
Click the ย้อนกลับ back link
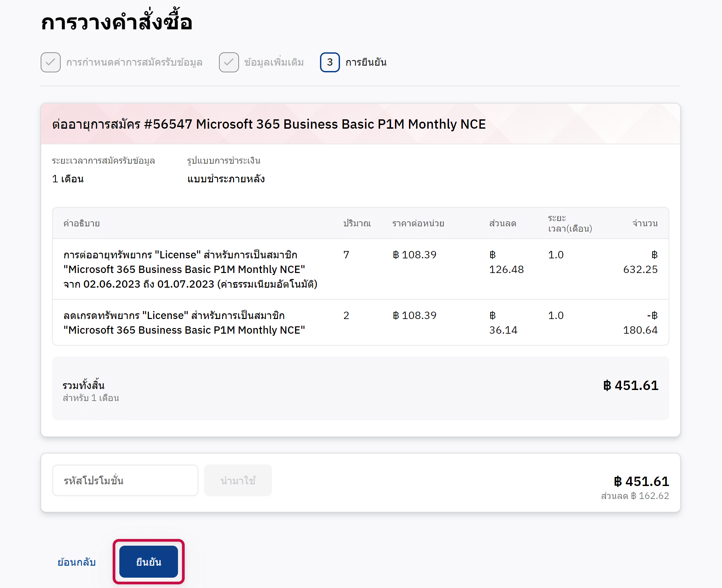pos(77,562)
